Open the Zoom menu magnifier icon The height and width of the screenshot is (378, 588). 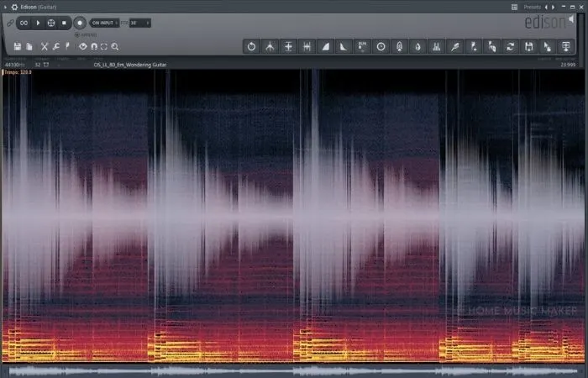pyautogui.click(x=115, y=46)
